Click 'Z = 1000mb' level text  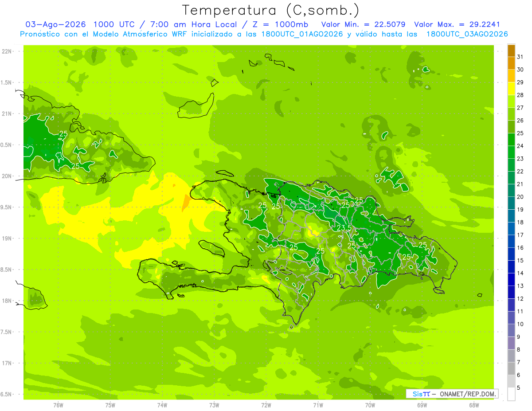(280, 24)
